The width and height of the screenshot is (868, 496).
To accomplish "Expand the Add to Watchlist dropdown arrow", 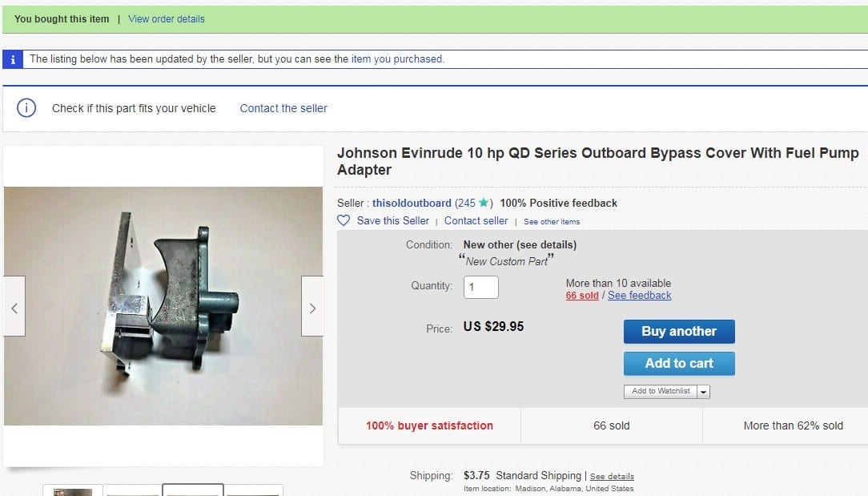I will click(x=703, y=391).
